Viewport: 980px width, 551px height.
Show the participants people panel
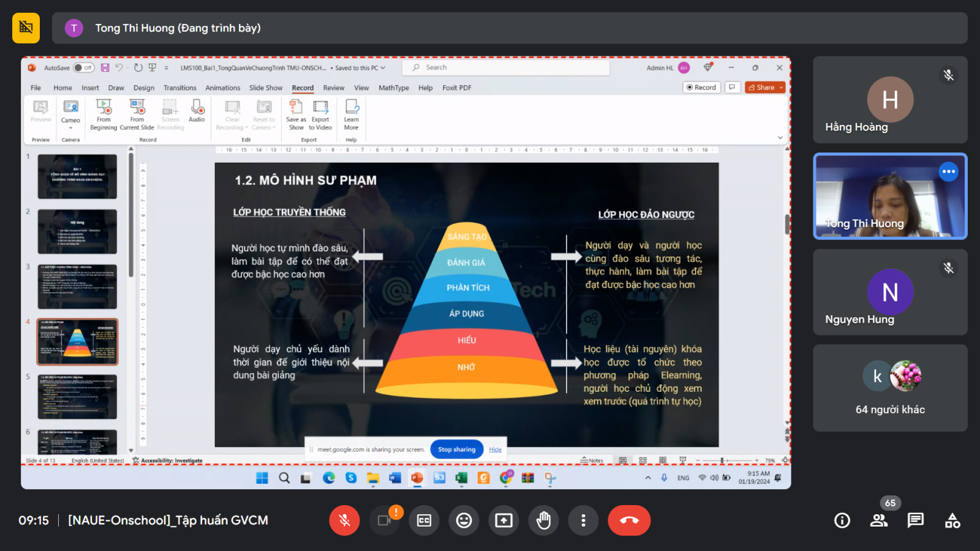[879, 520]
